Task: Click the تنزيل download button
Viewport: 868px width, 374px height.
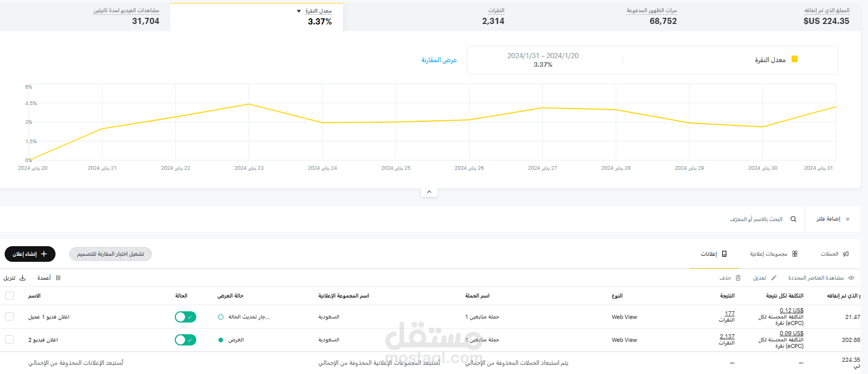Action: coord(14,278)
